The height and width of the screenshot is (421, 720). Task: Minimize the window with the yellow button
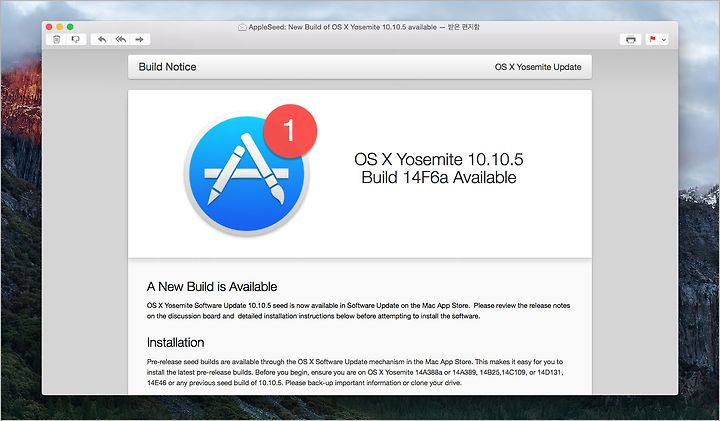pos(60,27)
